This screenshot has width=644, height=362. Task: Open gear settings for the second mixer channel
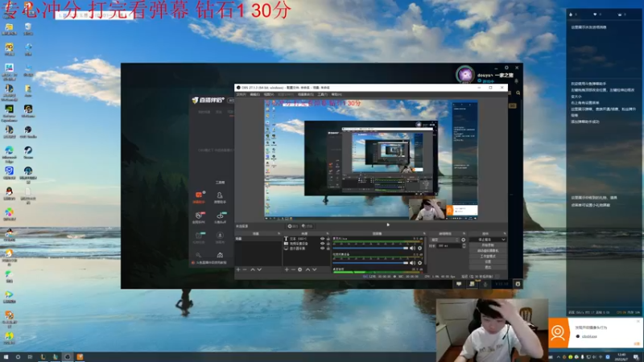[419, 263]
